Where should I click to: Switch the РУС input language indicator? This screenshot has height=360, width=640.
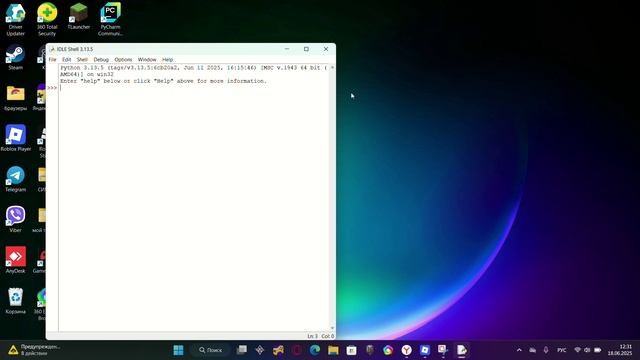tap(562, 350)
